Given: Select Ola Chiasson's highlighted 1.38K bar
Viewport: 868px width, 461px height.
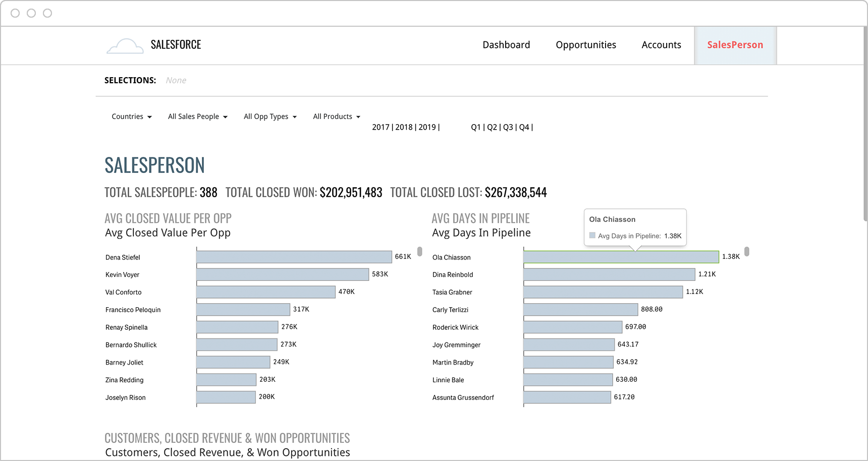Looking at the screenshot, I should tap(621, 257).
